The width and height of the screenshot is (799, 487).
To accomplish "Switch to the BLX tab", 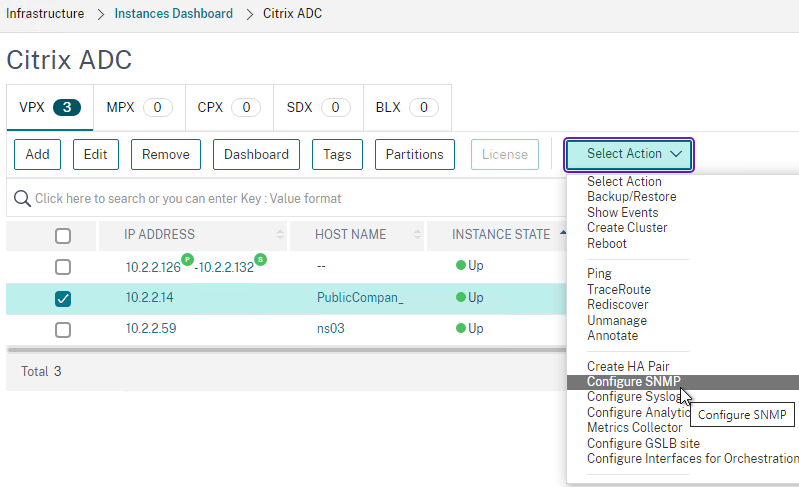I will tap(407, 107).
